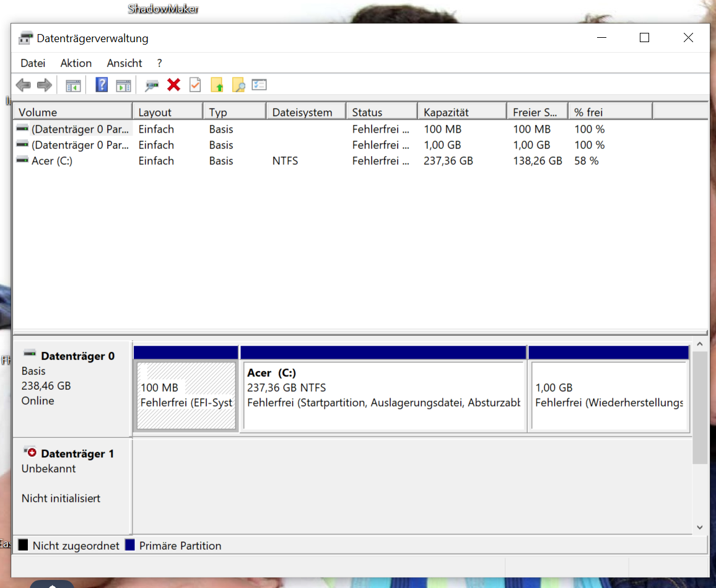Open help via the question mark icon
This screenshot has height=588, width=716.
[101, 85]
